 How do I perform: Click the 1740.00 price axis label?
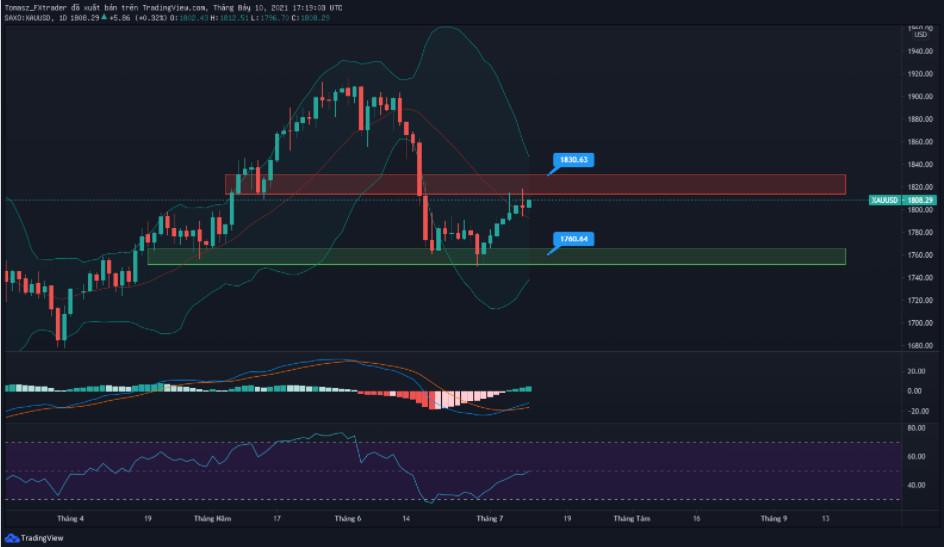coord(920,277)
